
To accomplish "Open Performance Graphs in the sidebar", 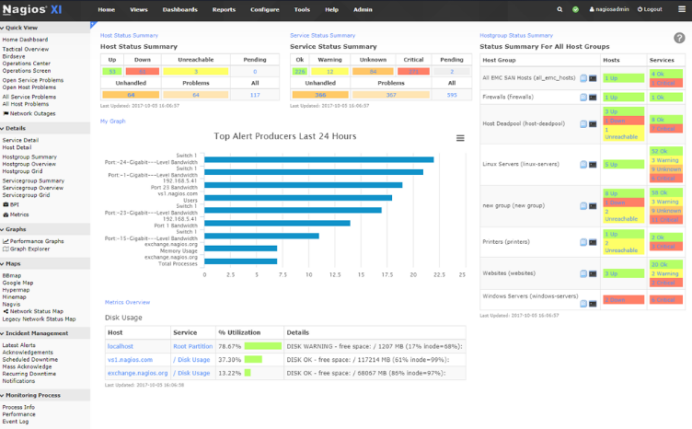I will [34, 241].
